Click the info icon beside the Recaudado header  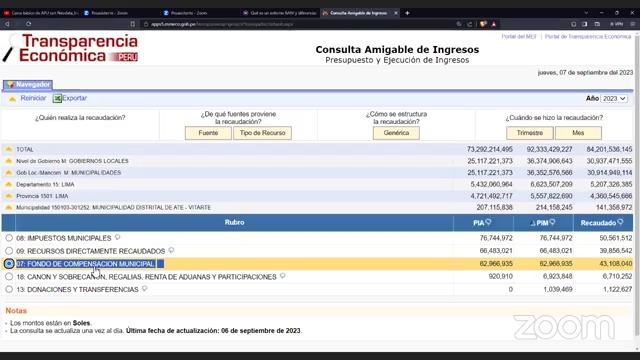pos(620,222)
